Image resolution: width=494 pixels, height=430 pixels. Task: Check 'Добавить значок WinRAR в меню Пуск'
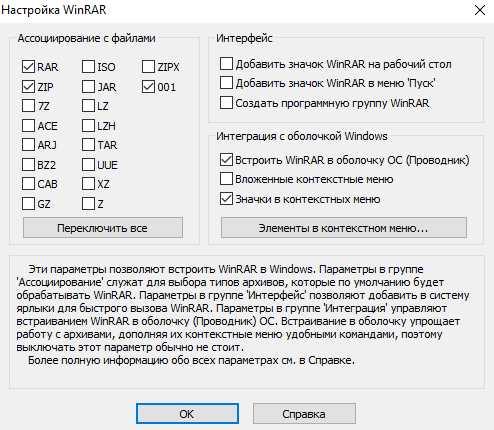[x=226, y=83]
